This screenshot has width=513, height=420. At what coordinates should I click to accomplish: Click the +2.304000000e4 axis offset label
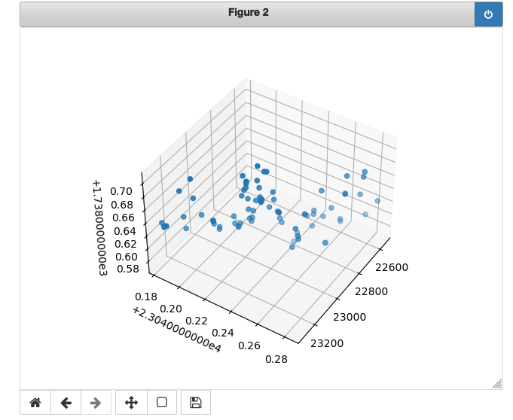(176, 330)
